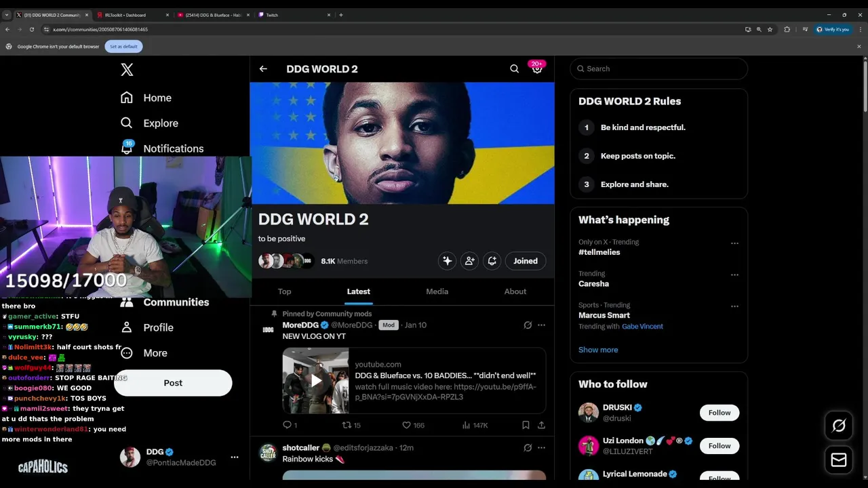Click the Joined membership button
Image resolution: width=868 pixels, height=488 pixels.
click(526, 261)
